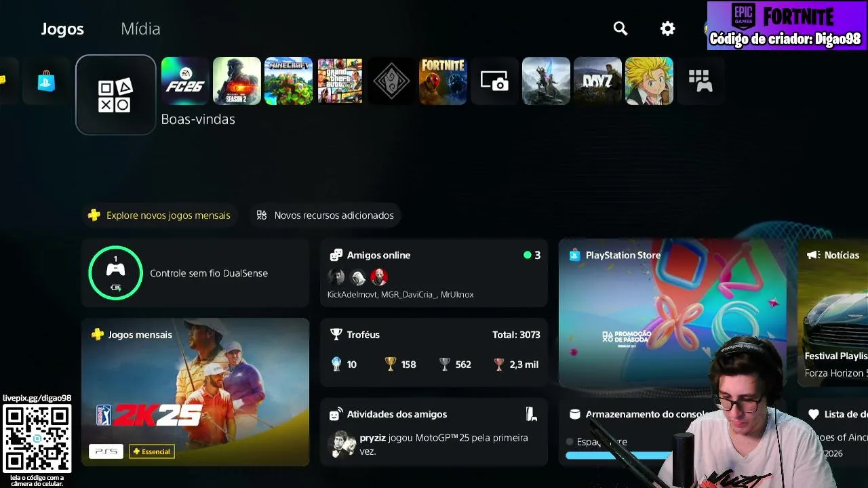The height and width of the screenshot is (488, 868).
Task: Switch to the Jogos tab
Action: pos(62,29)
